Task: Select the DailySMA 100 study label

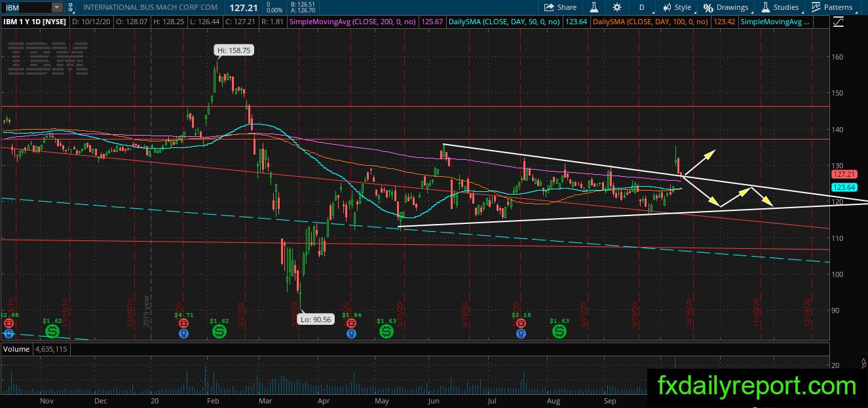Action: click(651, 22)
